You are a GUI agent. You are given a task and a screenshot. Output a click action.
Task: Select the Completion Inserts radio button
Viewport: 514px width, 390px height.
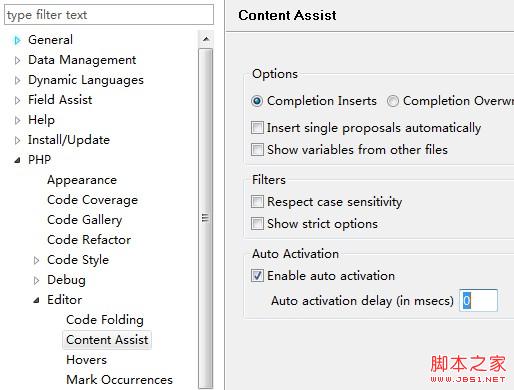click(x=257, y=101)
